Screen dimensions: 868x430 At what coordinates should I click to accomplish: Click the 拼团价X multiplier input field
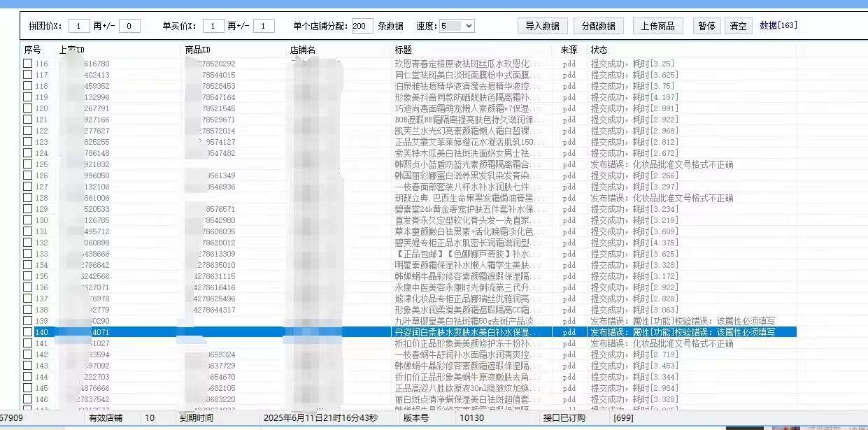tap(79, 26)
